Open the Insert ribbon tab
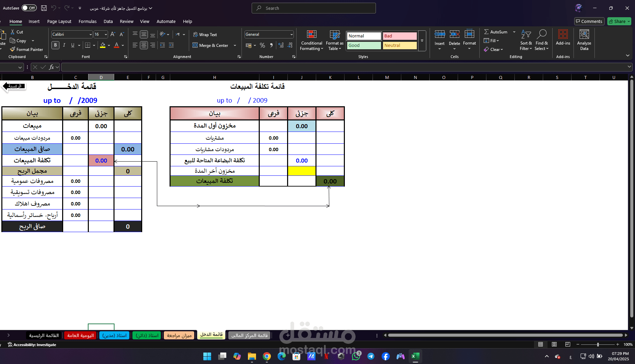This screenshot has width=635, height=364. (34, 21)
